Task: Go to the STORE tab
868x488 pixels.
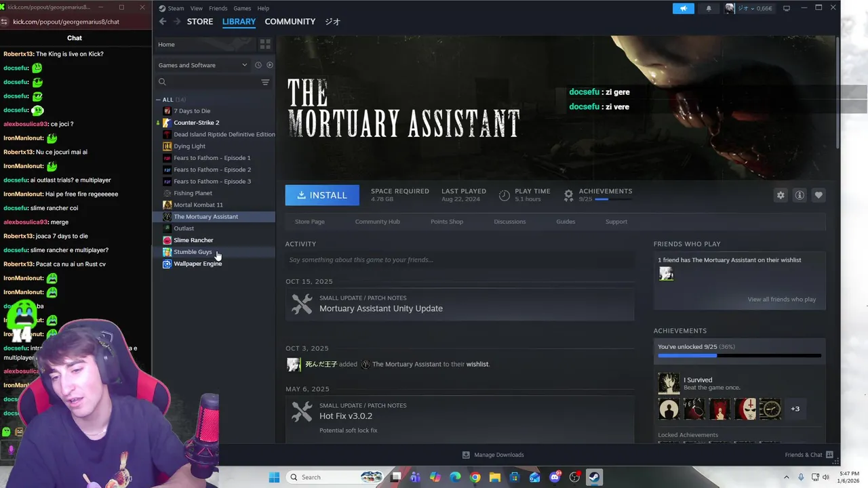Action: 200,22
